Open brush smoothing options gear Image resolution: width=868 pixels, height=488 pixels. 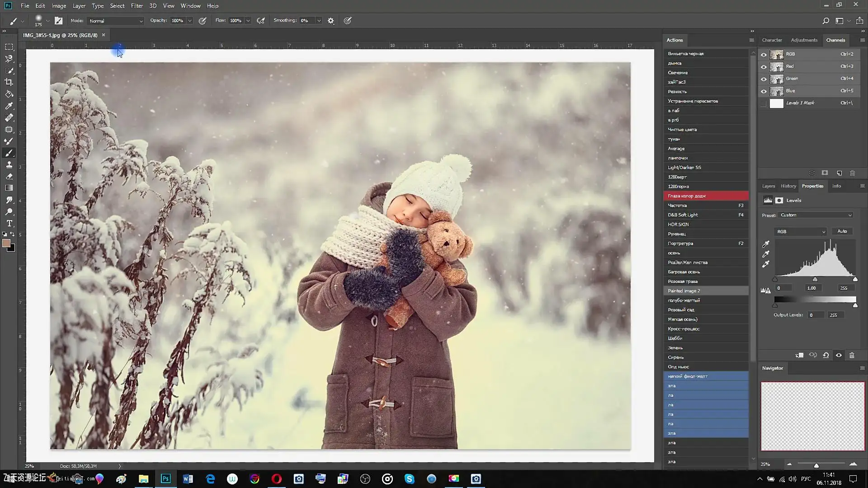(x=330, y=21)
